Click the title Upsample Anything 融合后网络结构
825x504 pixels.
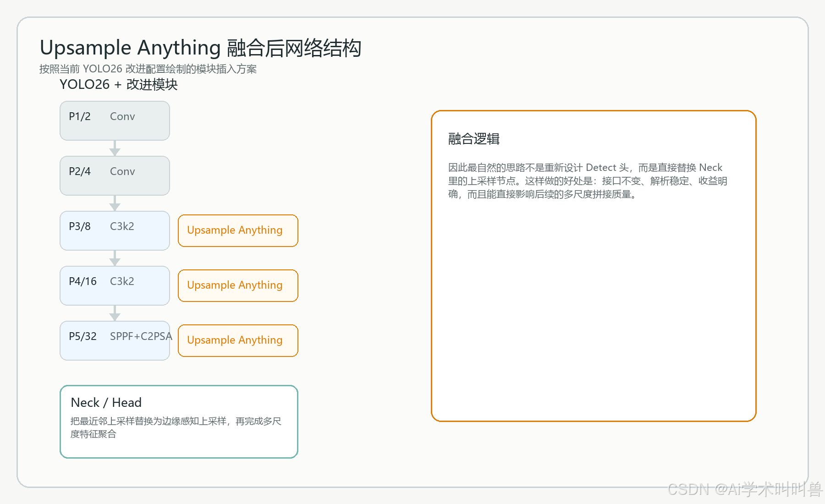[x=200, y=48]
